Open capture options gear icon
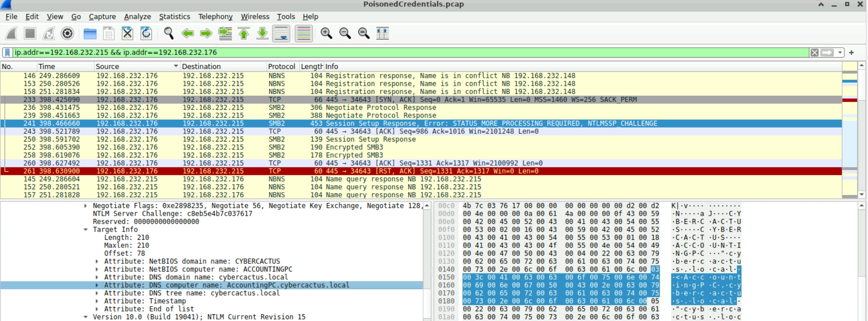The height and width of the screenshot is (321, 868). tap(67, 33)
